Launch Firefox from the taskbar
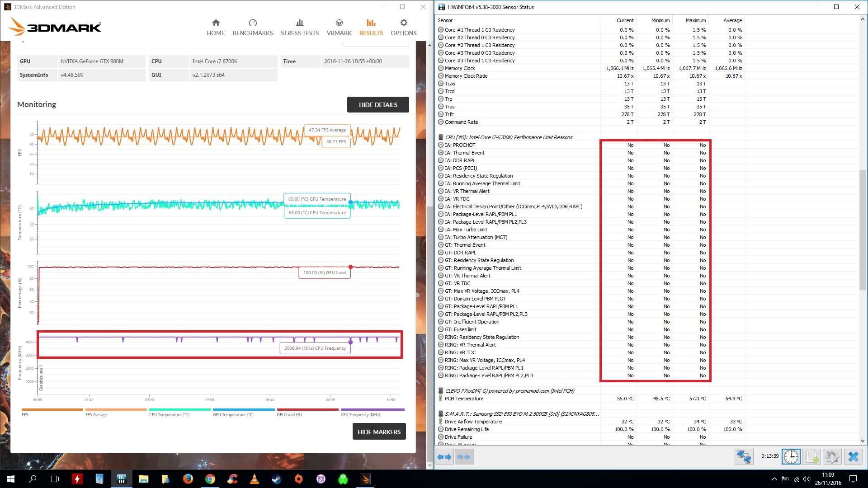The width and height of the screenshot is (868, 488). pyautogui.click(x=188, y=479)
